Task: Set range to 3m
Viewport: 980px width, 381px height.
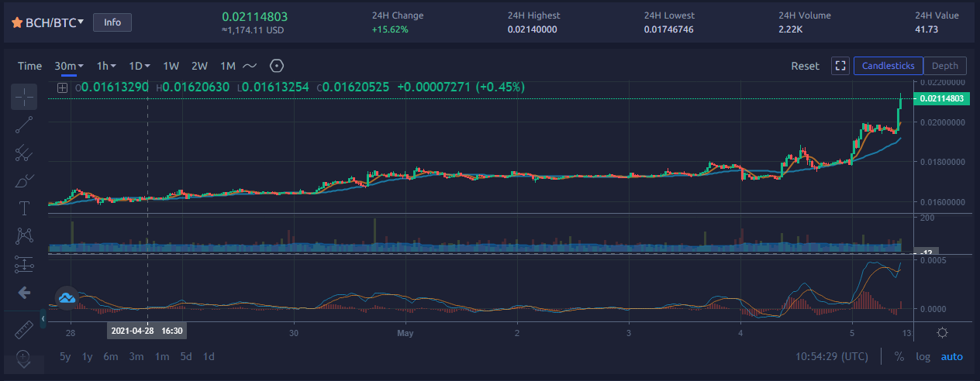Action: pos(136,357)
